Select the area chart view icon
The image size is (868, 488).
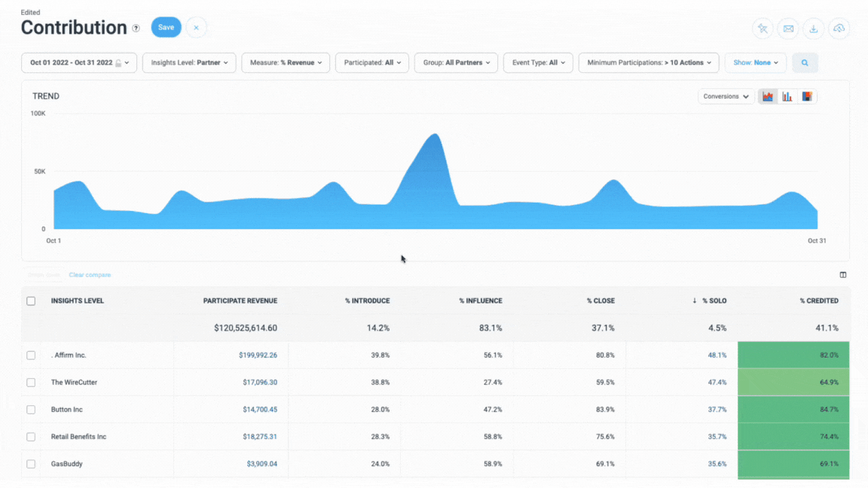coord(768,96)
